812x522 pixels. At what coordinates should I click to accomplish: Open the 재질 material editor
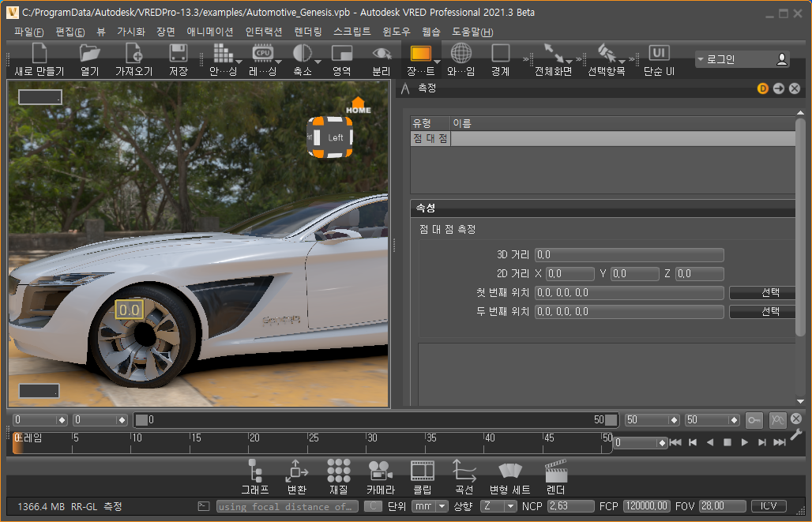[x=338, y=471]
